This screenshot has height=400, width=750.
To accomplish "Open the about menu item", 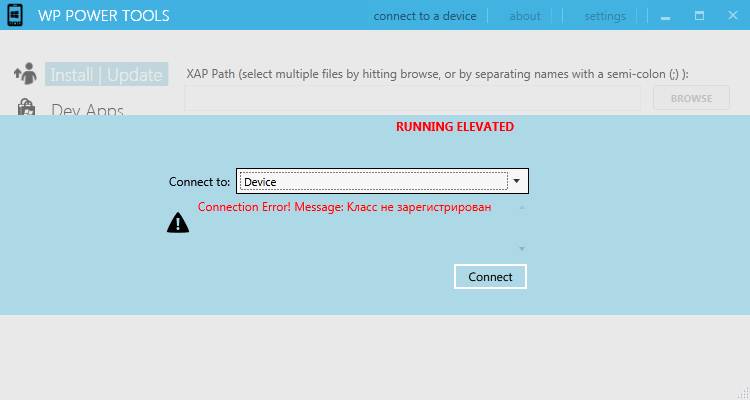I will point(525,16).
